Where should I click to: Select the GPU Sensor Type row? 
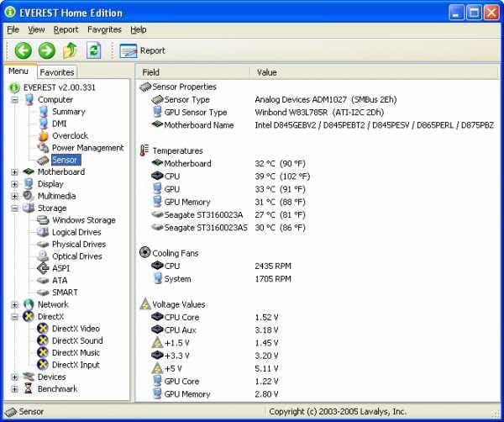click(268, 113)
